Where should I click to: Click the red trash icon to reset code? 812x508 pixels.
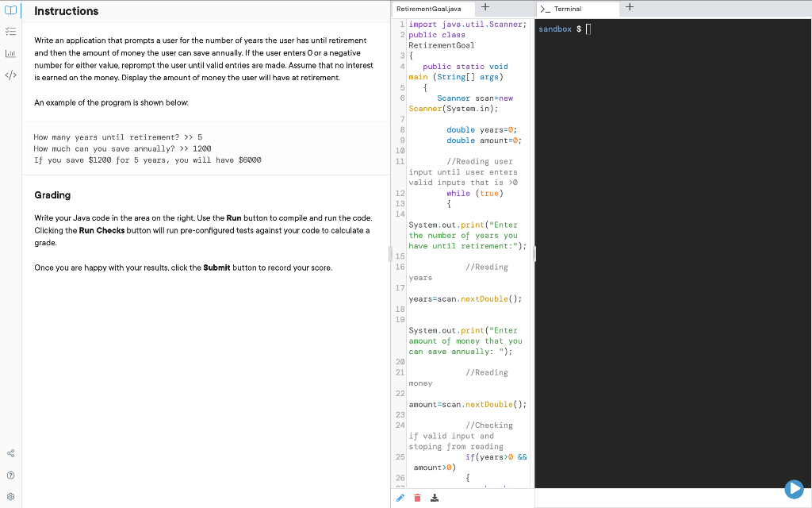pos(417,497)
